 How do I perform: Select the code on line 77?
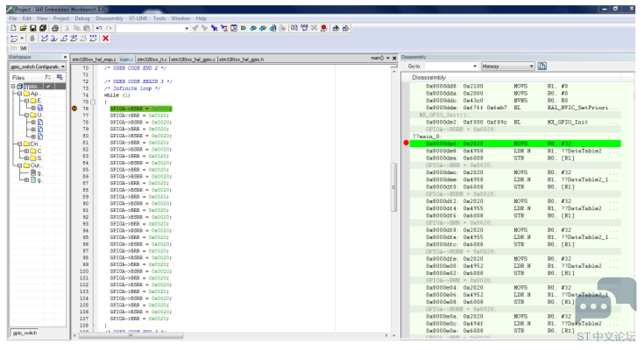click(x=139, y=115)
